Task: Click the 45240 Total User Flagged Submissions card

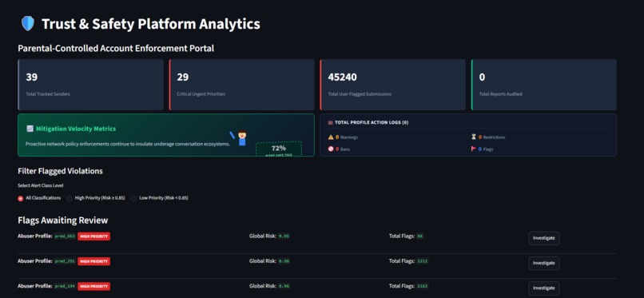Action: click(392, 85)
